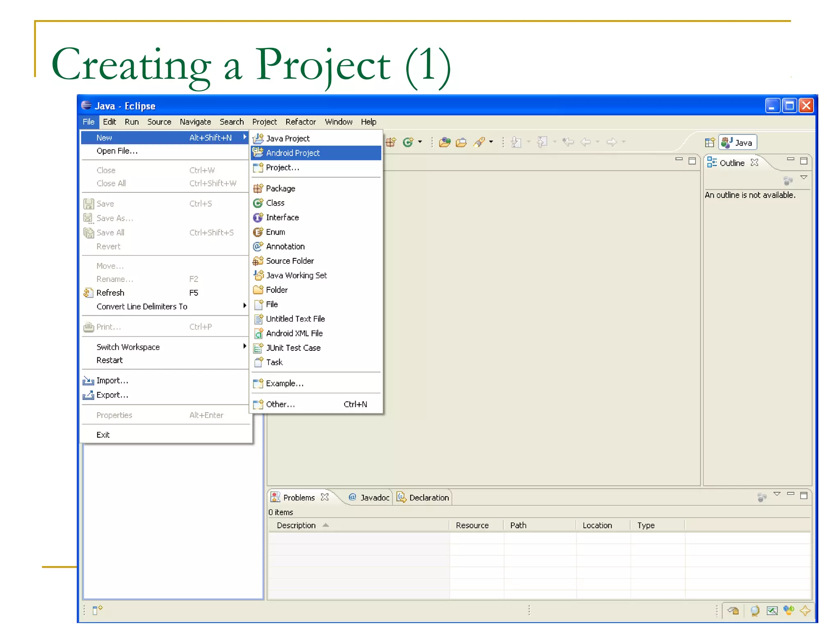Click the File icon in New submenu
Viewport: 840px width, 630px height.
click(258, 304)
